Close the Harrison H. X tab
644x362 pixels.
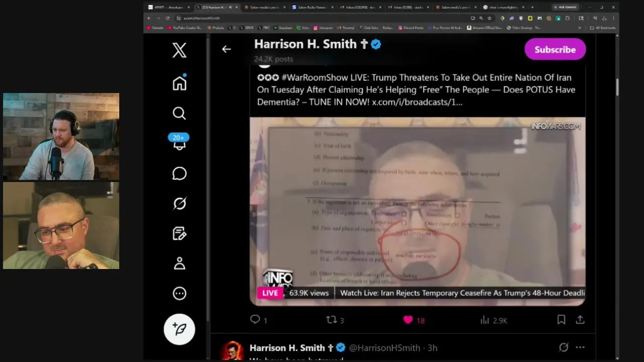pos(236,7)
